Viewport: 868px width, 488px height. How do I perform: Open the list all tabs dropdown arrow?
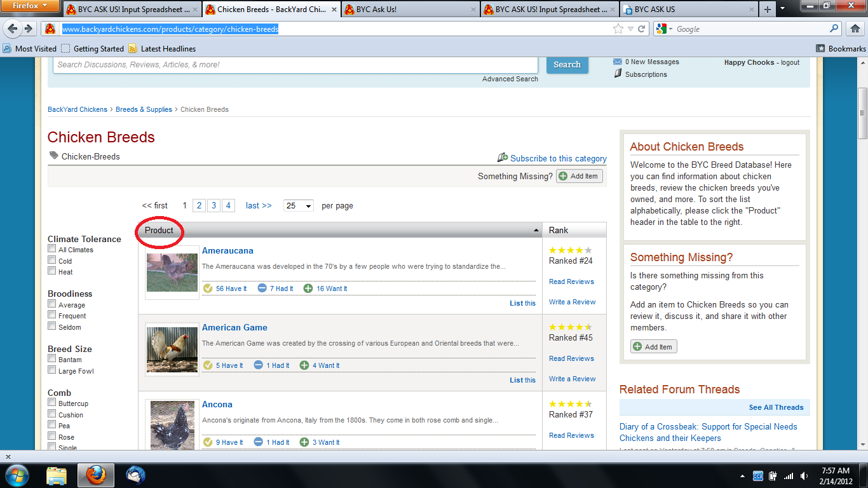click(x=782, y=10)
